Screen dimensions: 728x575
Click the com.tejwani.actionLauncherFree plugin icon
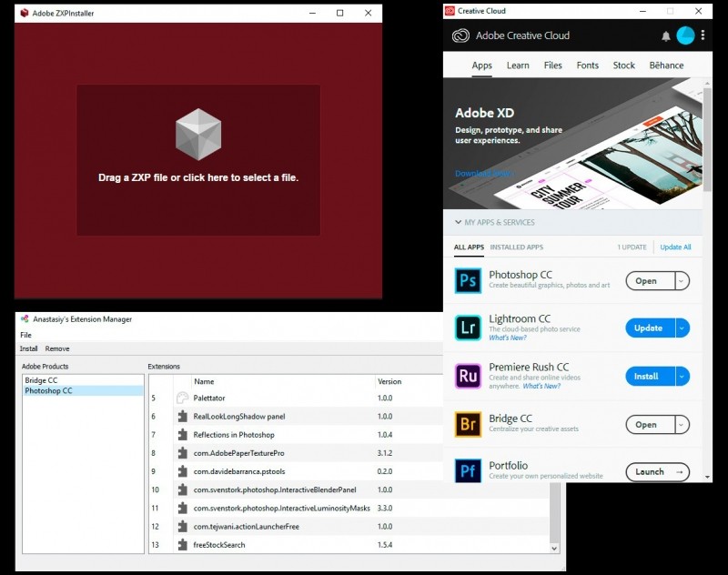[183, 526]
